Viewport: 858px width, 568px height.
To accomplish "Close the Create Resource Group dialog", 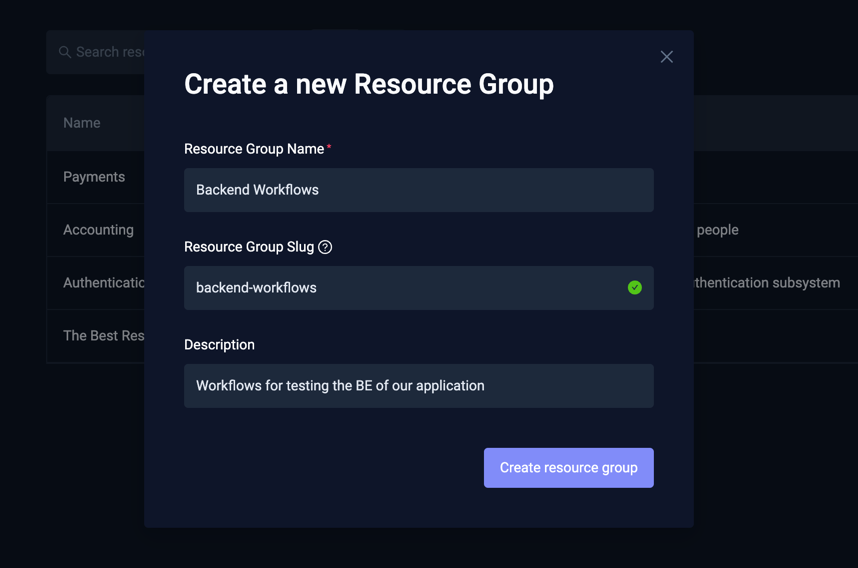I will coord(666,57).
